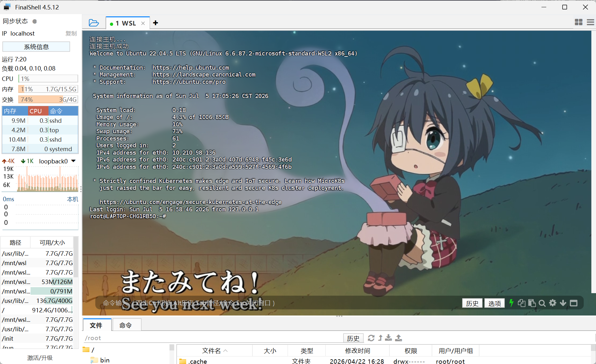Viewport: 596px width, 364px height.
Task: Select the systemd process row
Action: click(x=40, y=149)
